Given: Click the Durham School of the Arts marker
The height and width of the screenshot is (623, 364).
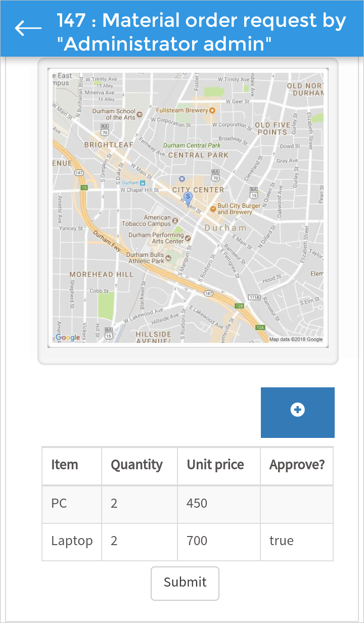Looking at the screenshot, I should 140,114.
